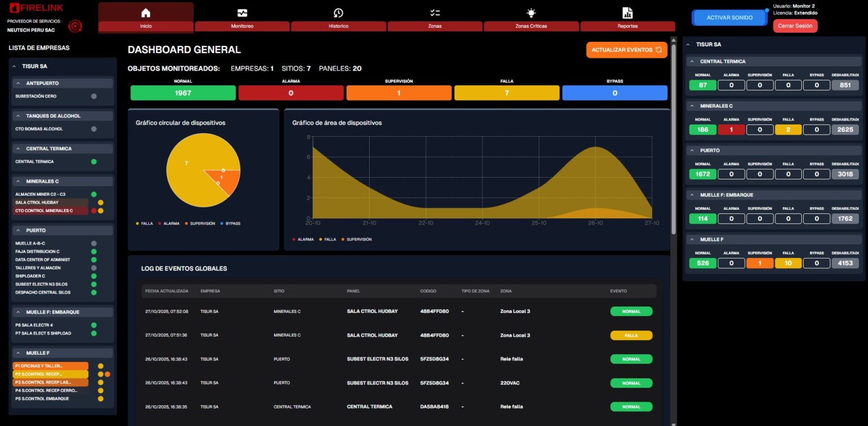The image size is (868, 426).
Task: Switch to the Reportes tab
Action: tap(627, 26)
